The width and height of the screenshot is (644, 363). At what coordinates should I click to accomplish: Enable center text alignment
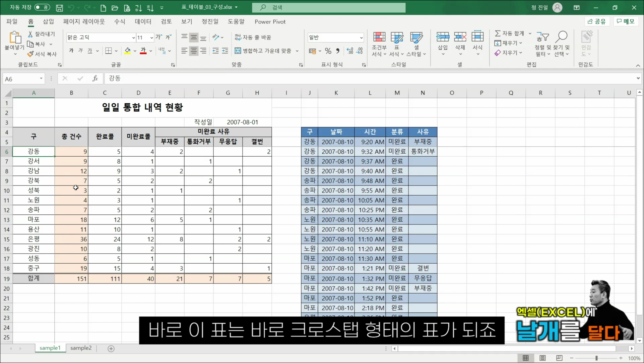(x=194, y=51)
